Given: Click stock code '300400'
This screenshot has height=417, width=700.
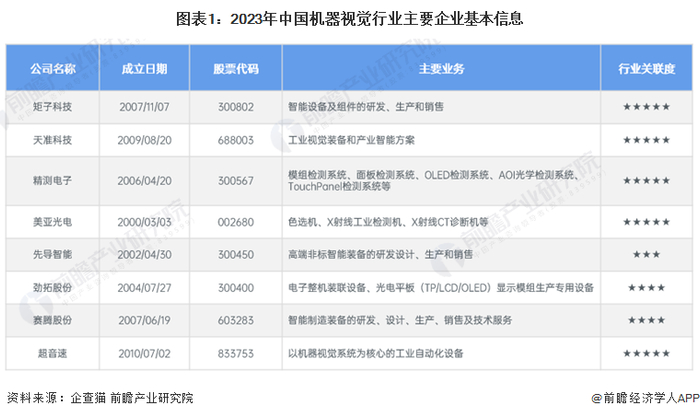Looking at the screenshot, I should [x=236, y=288].
